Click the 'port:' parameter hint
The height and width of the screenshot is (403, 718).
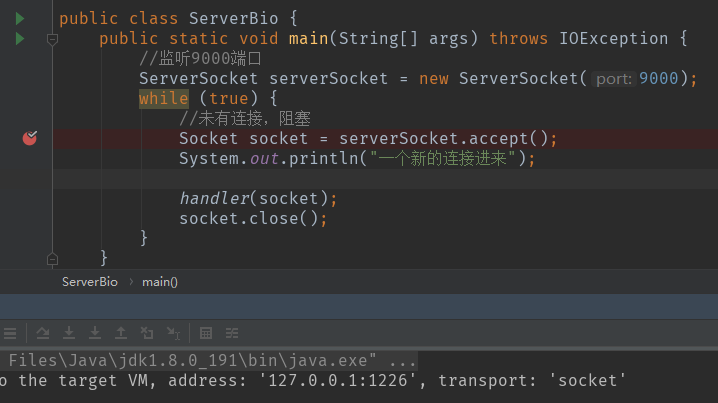(x=614, y=79)
